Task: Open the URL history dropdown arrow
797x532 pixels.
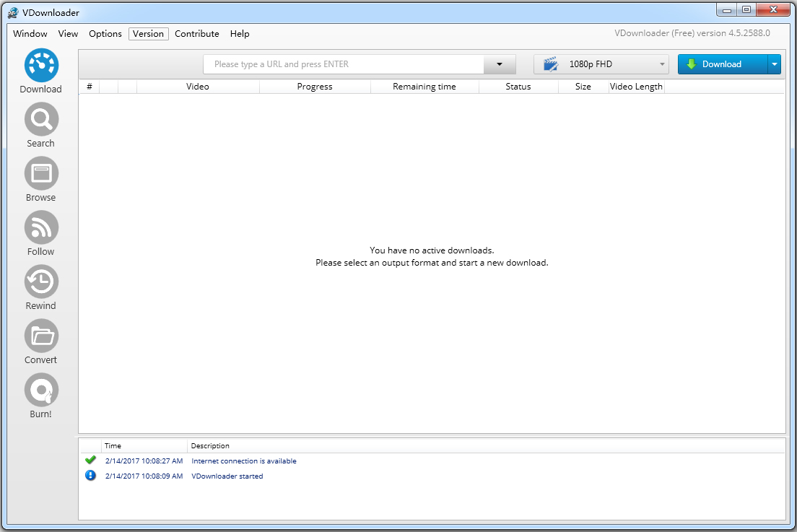Action: pyautogui.click(x=499, y=64)
